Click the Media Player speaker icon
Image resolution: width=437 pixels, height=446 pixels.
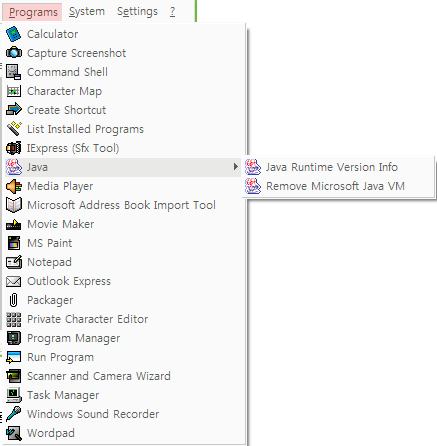[x=14, y=186]
